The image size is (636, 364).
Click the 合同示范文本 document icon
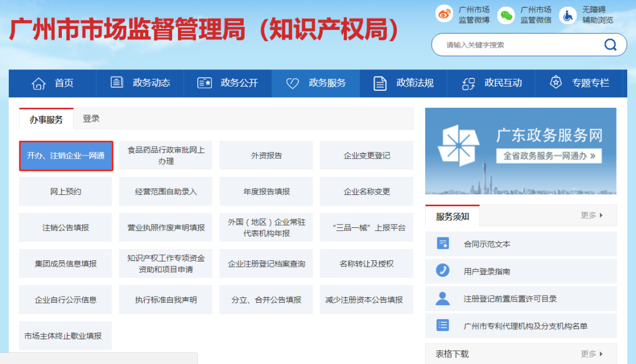pyautogui.click(x=443, y=244)
